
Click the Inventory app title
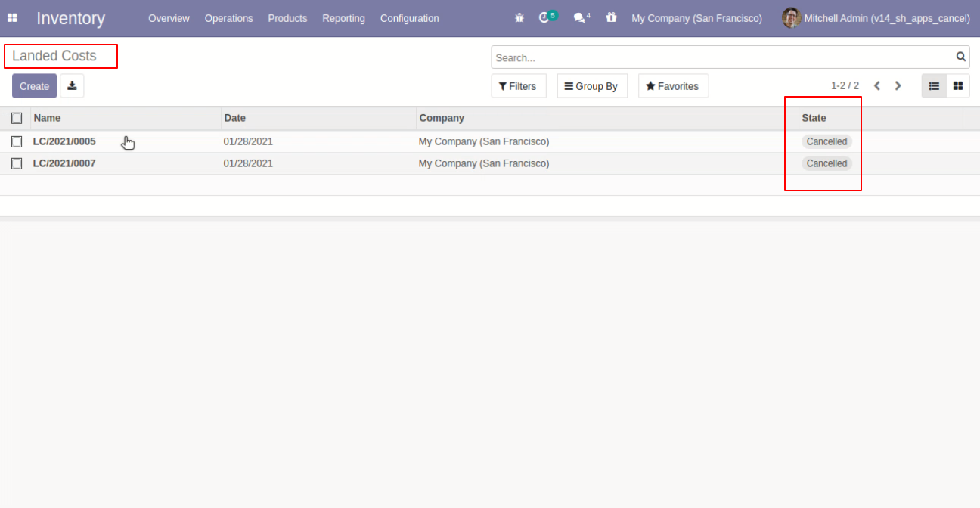coord(70,18)
